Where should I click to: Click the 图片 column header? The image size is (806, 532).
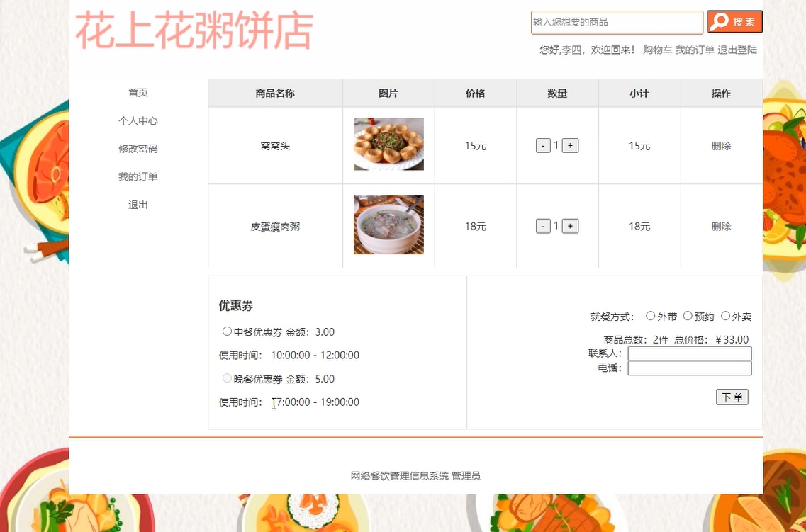pos(388,94)
